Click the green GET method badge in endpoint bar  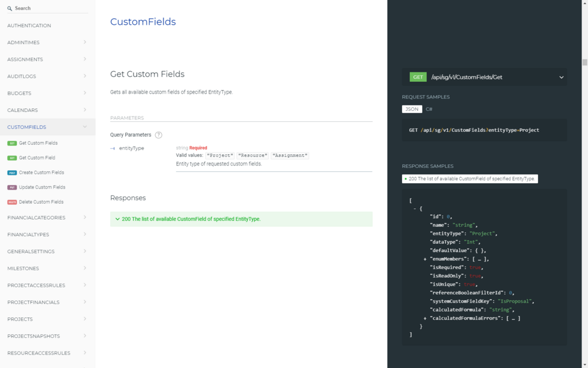[x=418, y=77]
